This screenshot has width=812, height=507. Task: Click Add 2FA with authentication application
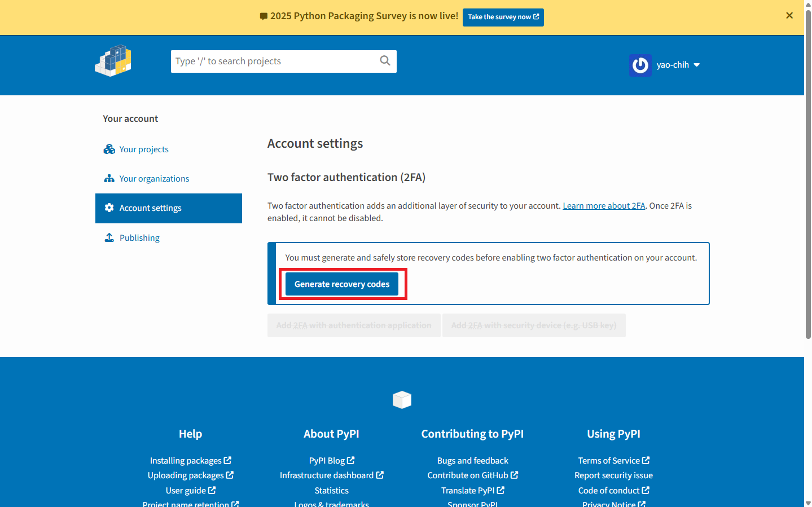pyautogui.click(x=354, y=325)
